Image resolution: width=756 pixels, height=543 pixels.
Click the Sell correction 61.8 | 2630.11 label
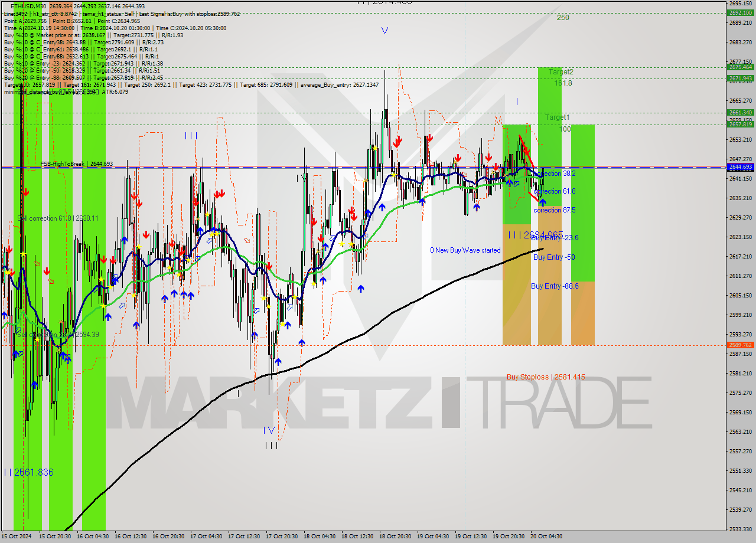click(58, 218)
